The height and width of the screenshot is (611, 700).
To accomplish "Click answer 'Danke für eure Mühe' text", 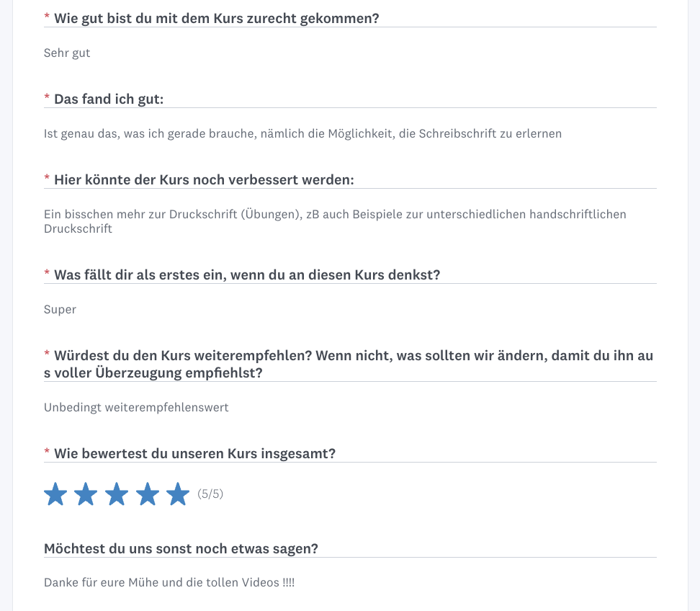I will click(169, 582).
